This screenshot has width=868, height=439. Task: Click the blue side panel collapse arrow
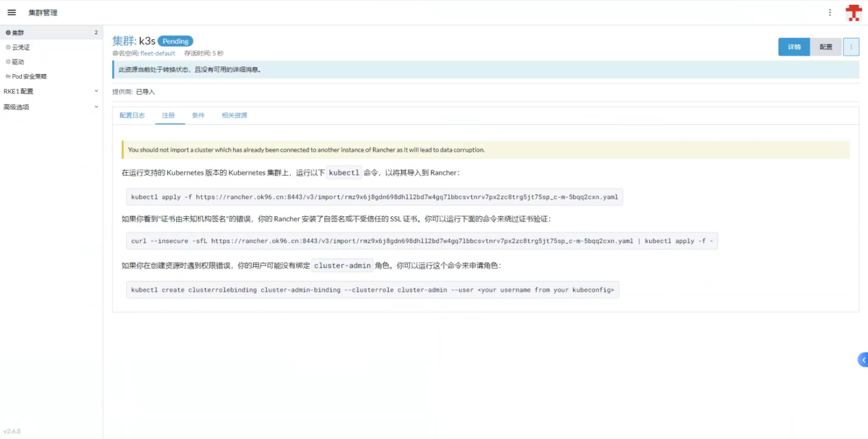863,360
